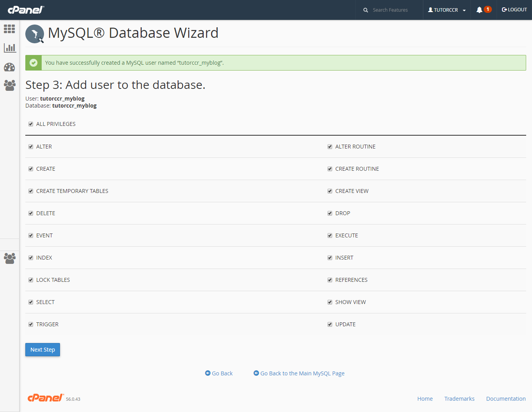Image resolution: width=532 pixels, height=412 pixels.
Task: Click the cPanel logo in top bar
Action: tap(26, 10)
